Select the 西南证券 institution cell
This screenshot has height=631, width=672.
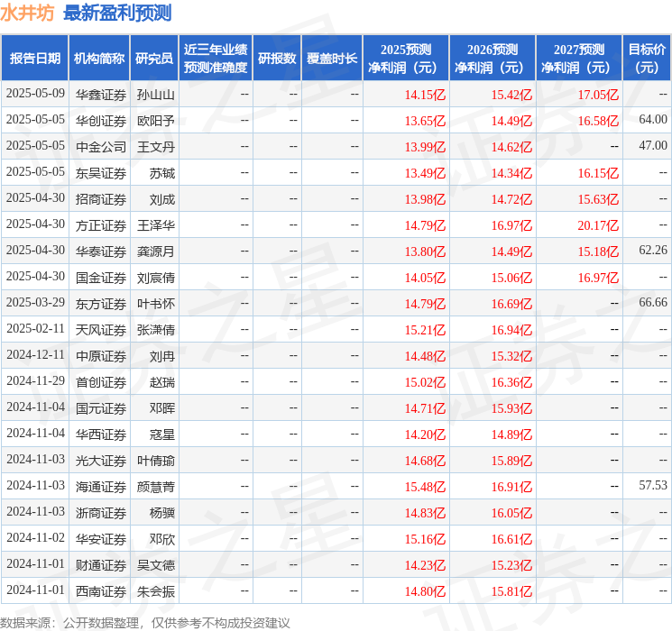coord(101,590)
